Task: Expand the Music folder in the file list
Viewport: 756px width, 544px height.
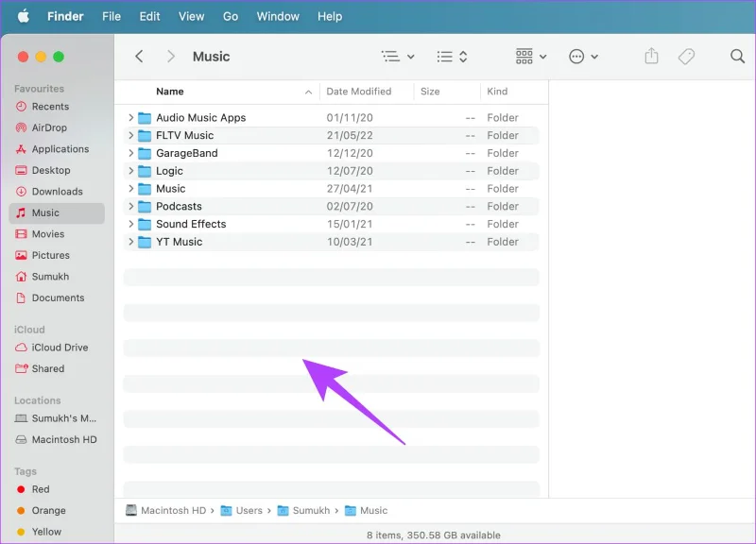Action: 130,188
